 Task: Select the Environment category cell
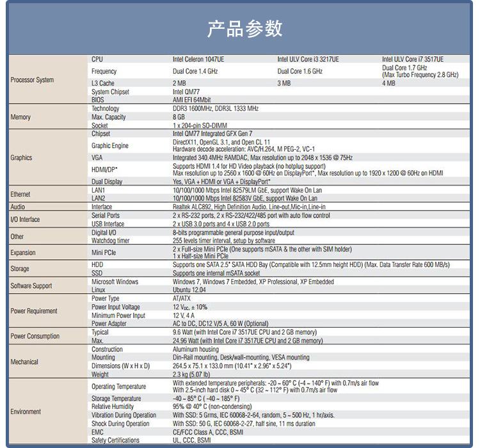(26, 412)
